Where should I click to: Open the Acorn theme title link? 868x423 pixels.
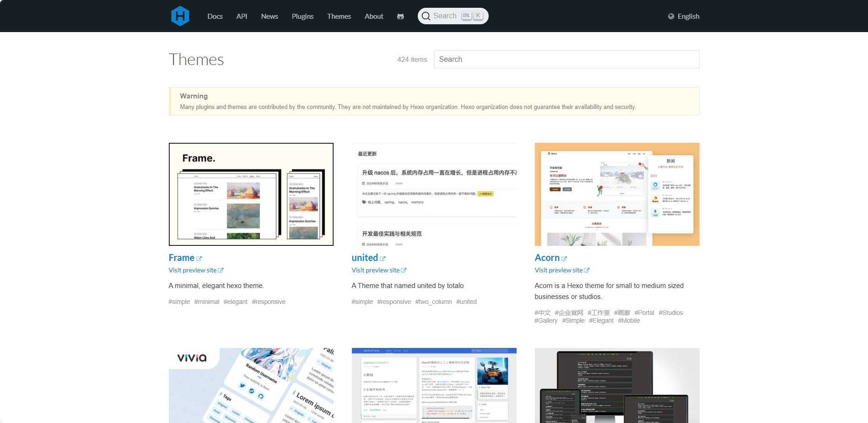[x=547, y=258]
